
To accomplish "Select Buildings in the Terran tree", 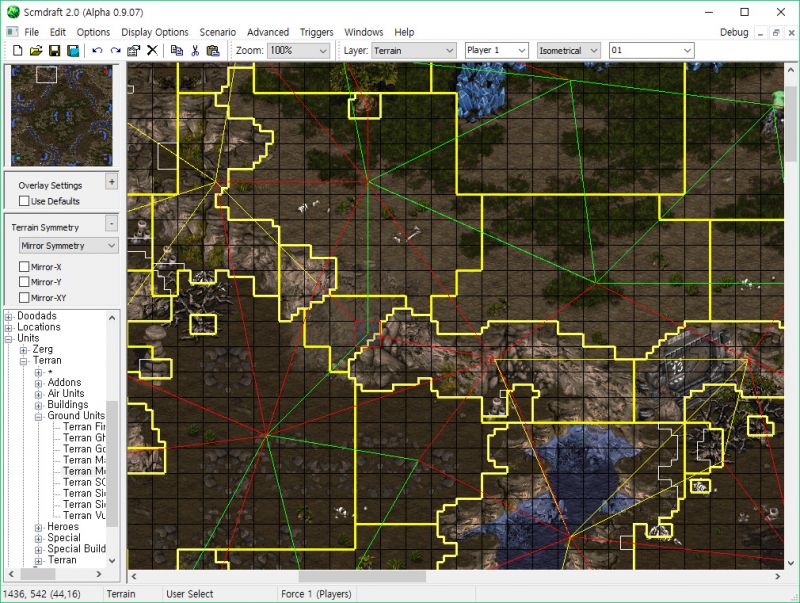I will (67, 405).
